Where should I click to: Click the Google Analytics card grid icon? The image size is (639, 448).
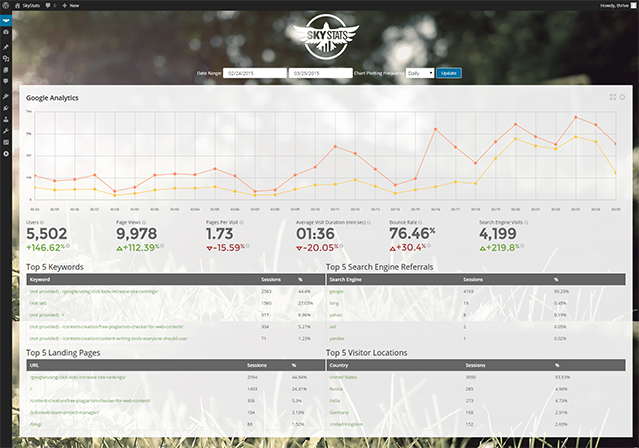(613, 97)
